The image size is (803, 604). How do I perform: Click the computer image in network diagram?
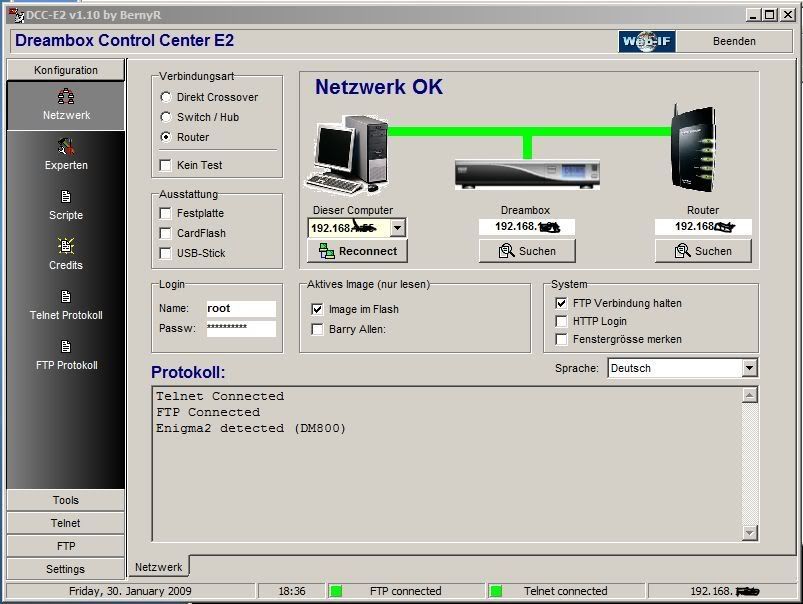click(x=348, y=154)
